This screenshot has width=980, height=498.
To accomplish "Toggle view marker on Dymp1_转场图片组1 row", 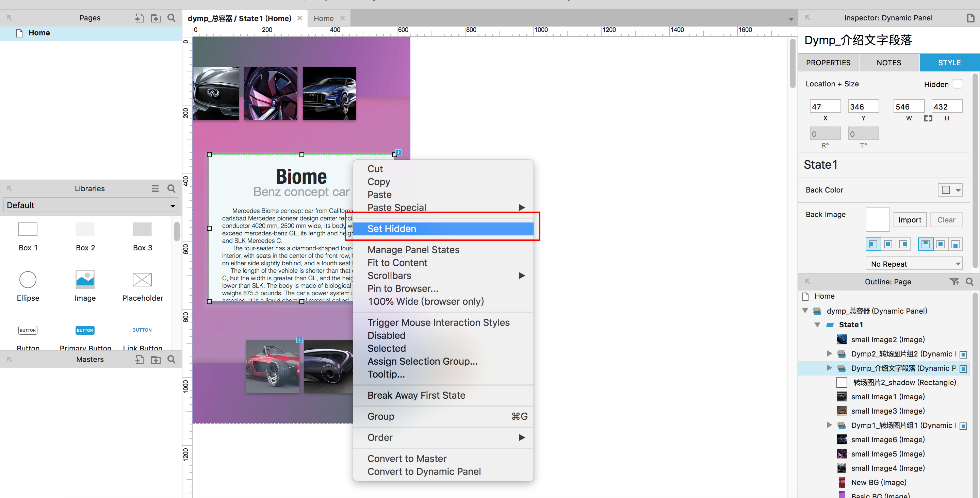I will click(963, 426).
